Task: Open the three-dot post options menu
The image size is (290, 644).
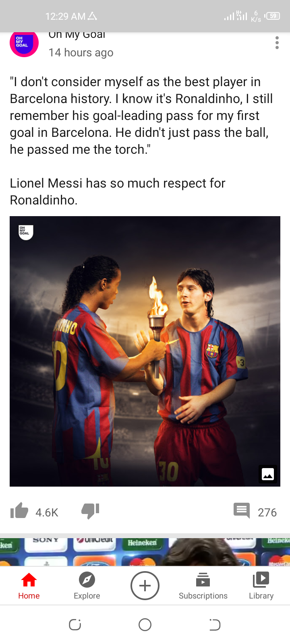Action: (277, 43)
